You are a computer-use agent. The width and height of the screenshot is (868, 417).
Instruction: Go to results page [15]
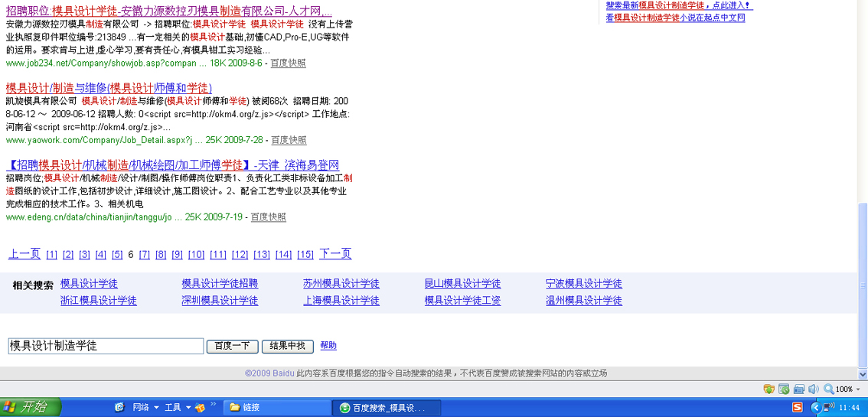click(x=305, y=254)
